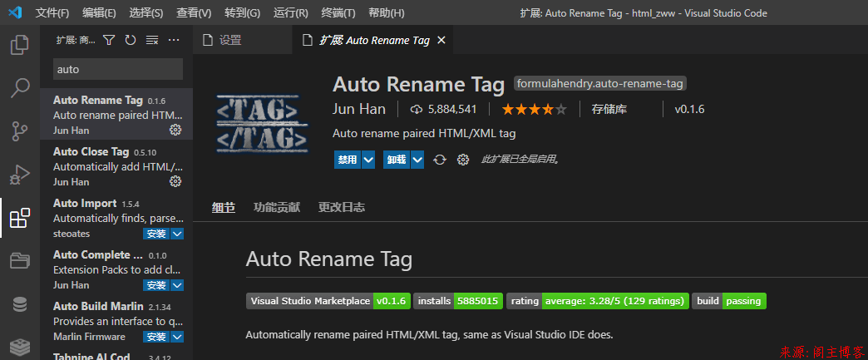Open the 文件(F) menu
The height and width of the screenshot is (360, 868).
tap(52, 12)
